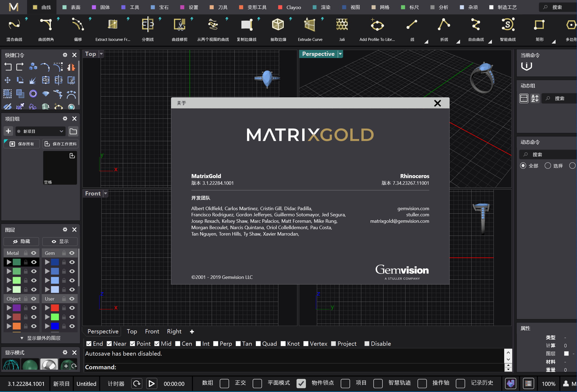
Task: Open the Front viewport dropdown arrow
Action: 105,193
